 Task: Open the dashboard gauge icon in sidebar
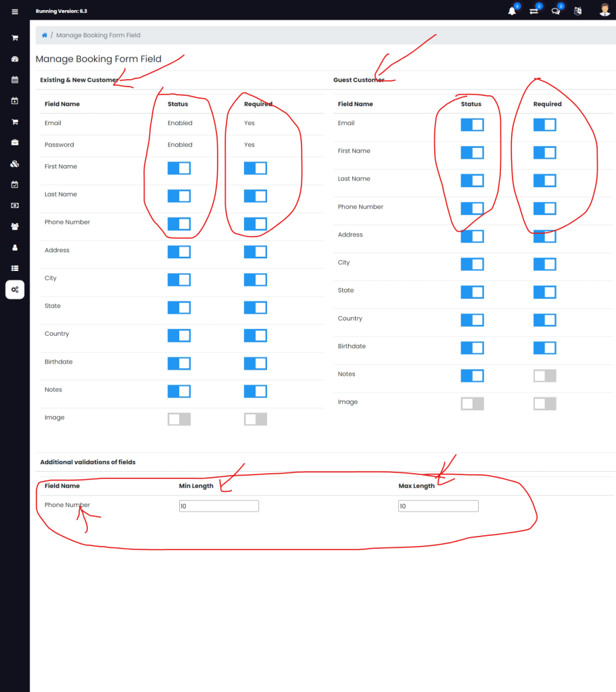pos(15,59)
